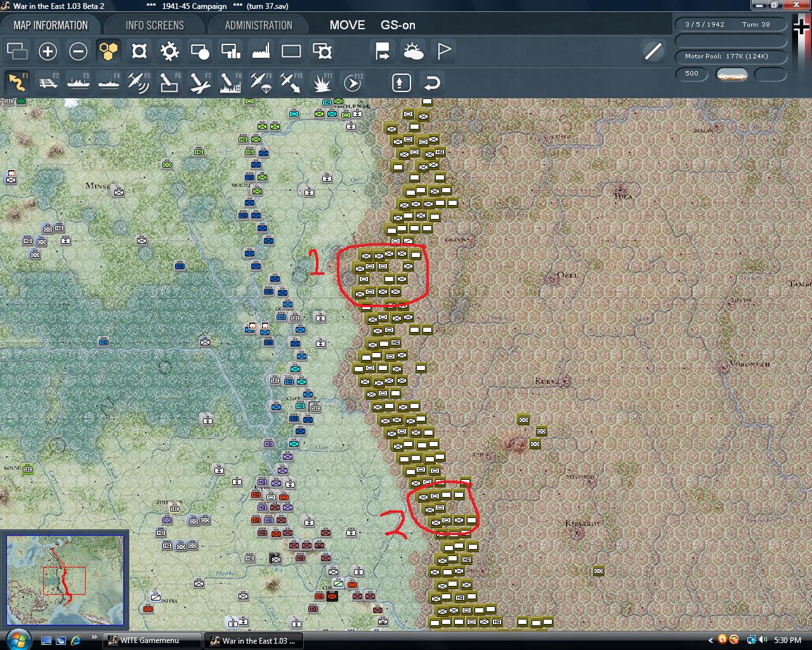Click the rectangle with bar chart icon

coord(230,51)
